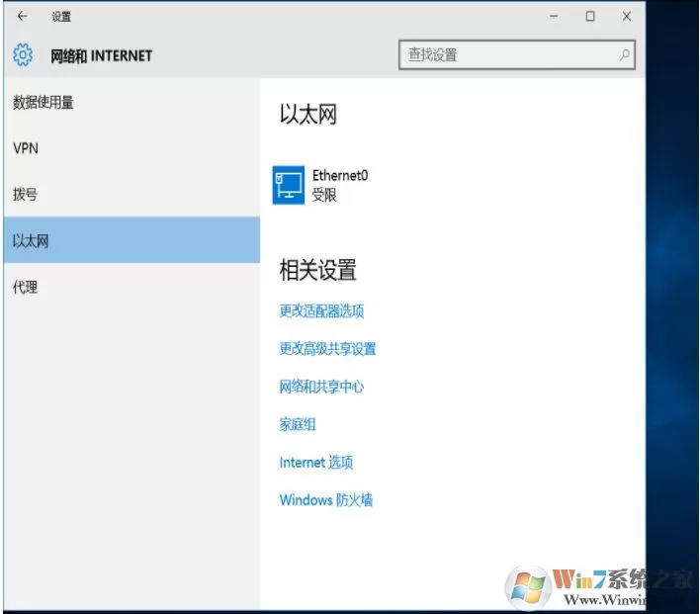Image resolution: width=700 pixels, height=614 pixels.
Task: Click the Ethernet0 network adapter icon
Action: (x=289, y=185)
